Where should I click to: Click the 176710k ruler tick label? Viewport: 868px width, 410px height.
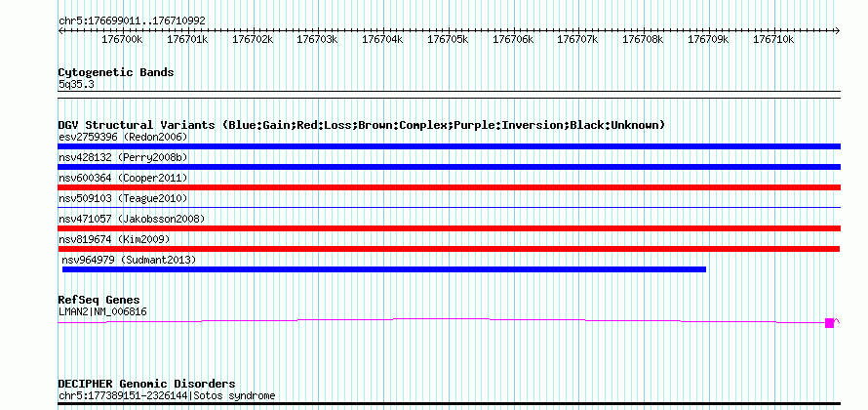pos(774,40)
